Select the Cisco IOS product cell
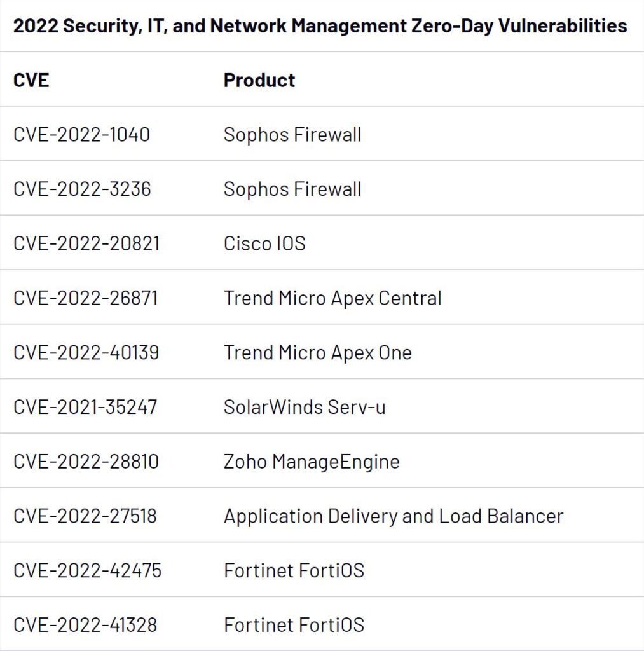 point(264,243)
